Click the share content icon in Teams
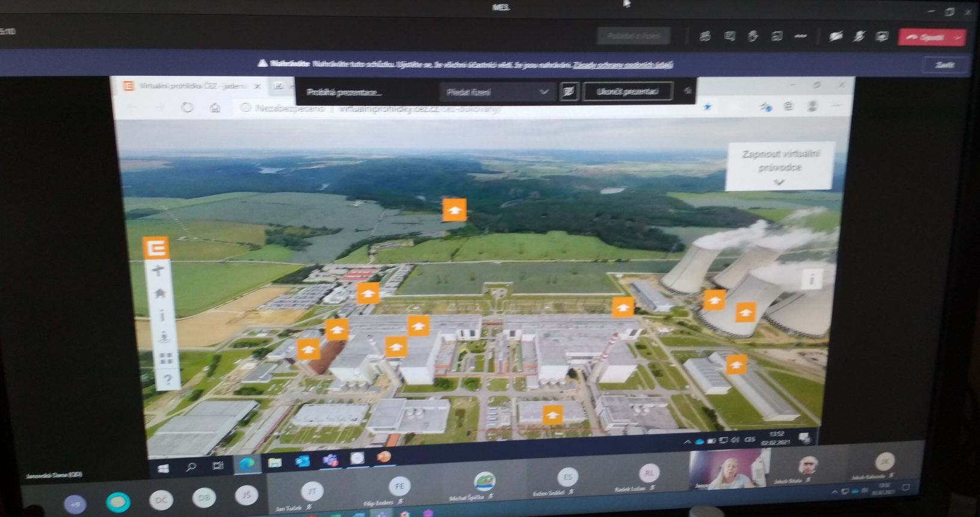 coord(882,37)
